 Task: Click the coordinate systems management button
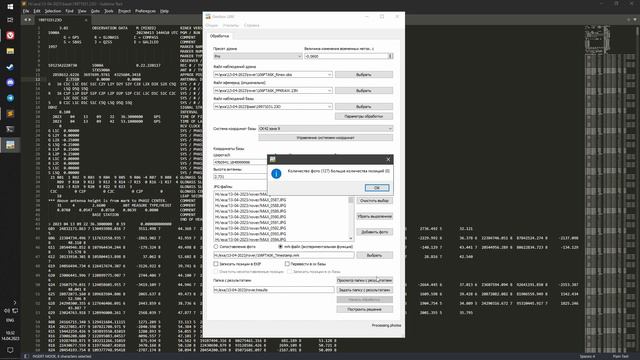(x=325, y=138)
